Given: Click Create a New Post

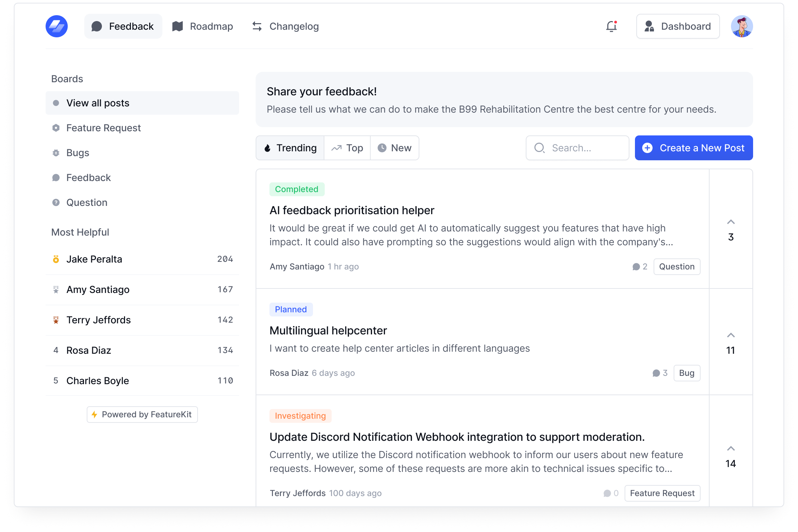Looking at the screenshot, I should click(x=694, y=148).
